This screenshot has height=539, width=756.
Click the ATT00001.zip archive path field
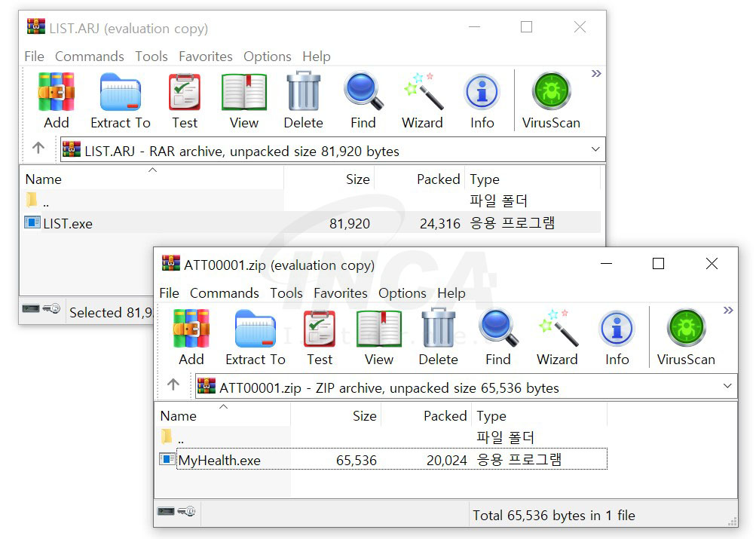pos(467,387)
